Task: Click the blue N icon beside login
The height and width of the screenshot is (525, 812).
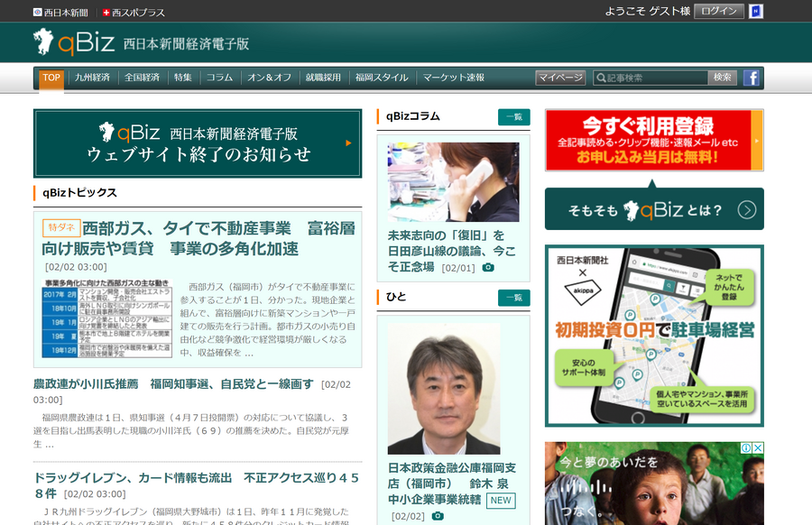Action: tap(756, 12)
